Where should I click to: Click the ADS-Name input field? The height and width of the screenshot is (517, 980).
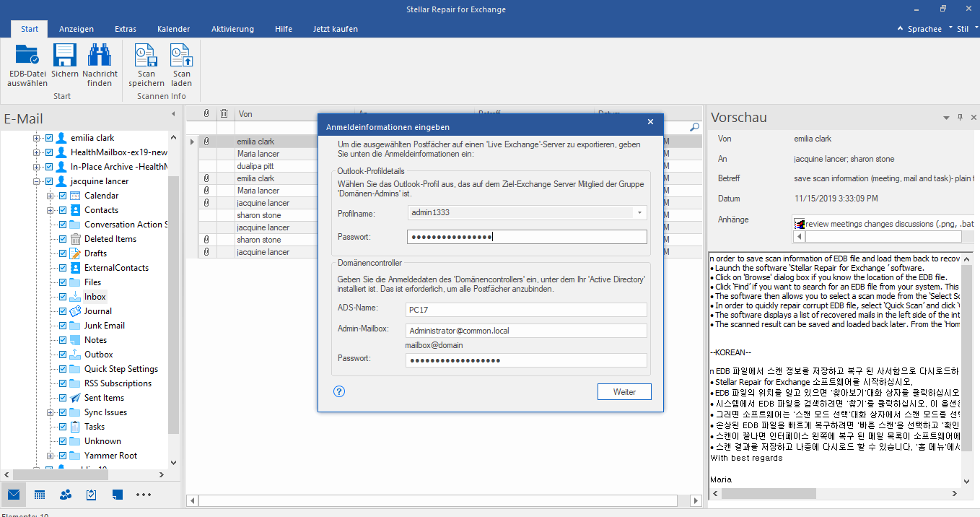tap(526, 310)
